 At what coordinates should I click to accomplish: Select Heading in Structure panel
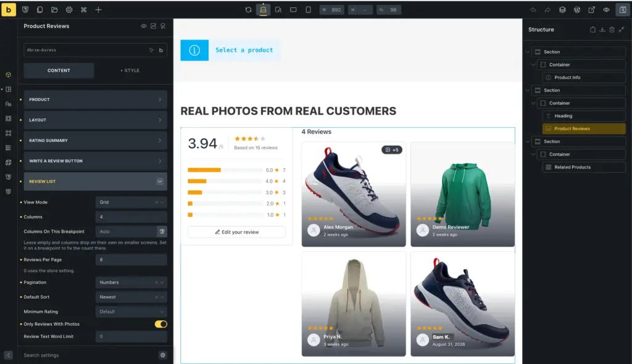[584, 116]
